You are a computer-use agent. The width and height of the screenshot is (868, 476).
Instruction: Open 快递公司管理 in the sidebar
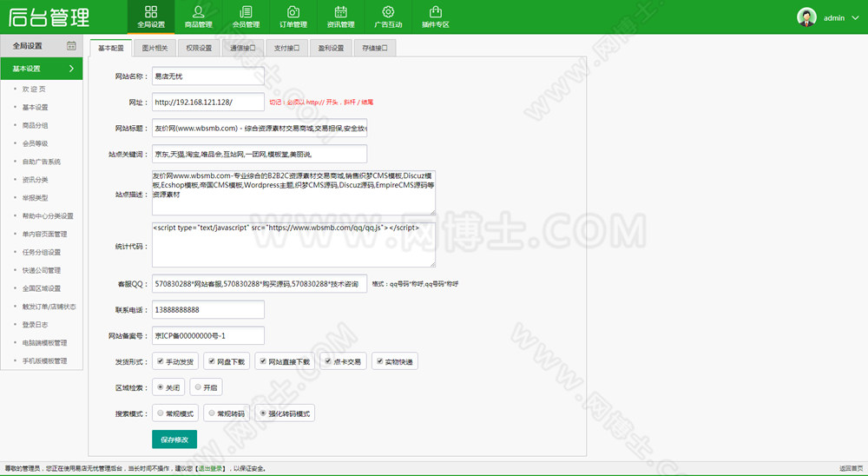click(x=42, y=270)
